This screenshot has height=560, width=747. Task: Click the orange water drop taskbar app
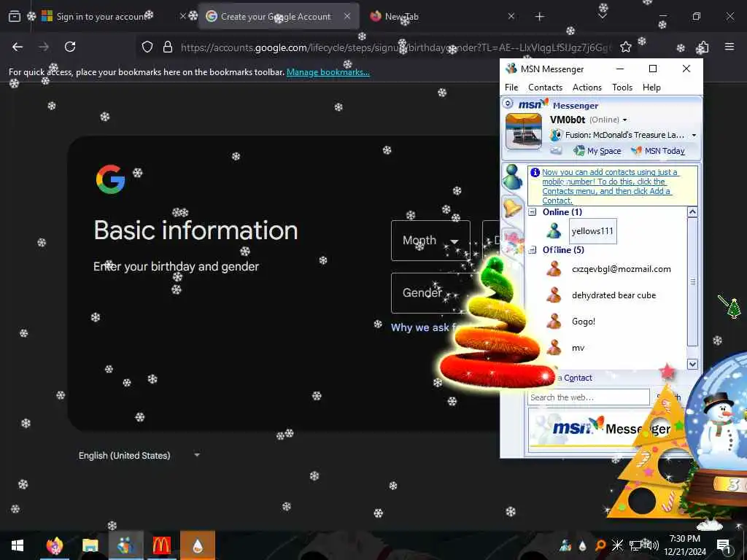pos(198,545)
